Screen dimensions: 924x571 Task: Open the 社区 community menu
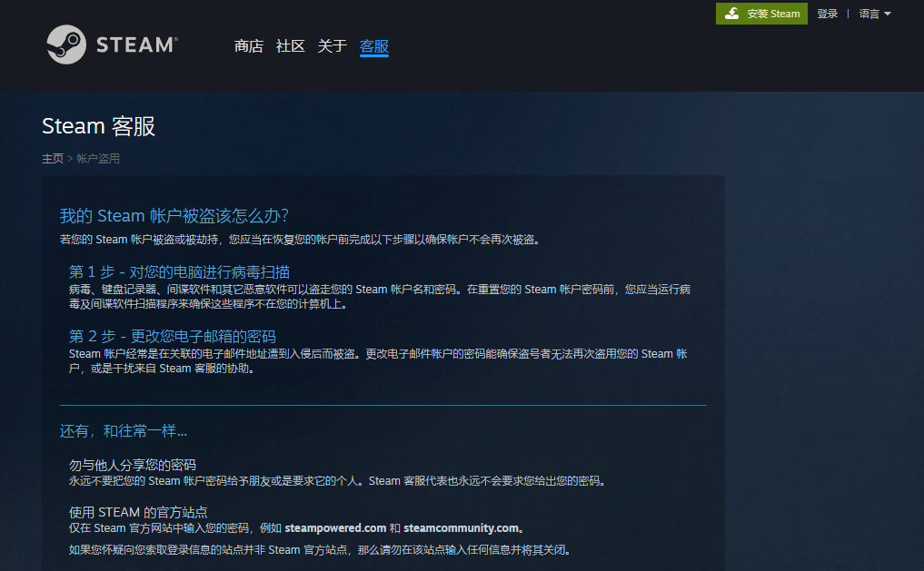pos(291,46)
